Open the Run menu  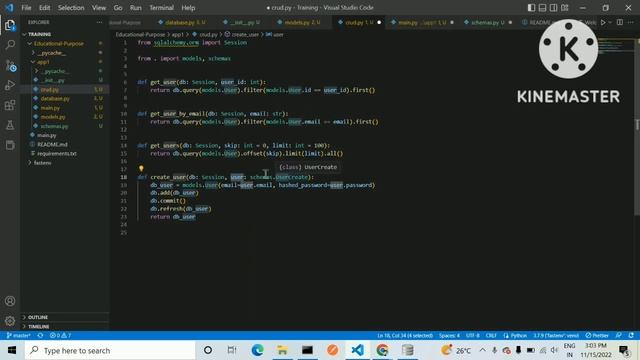136,8
